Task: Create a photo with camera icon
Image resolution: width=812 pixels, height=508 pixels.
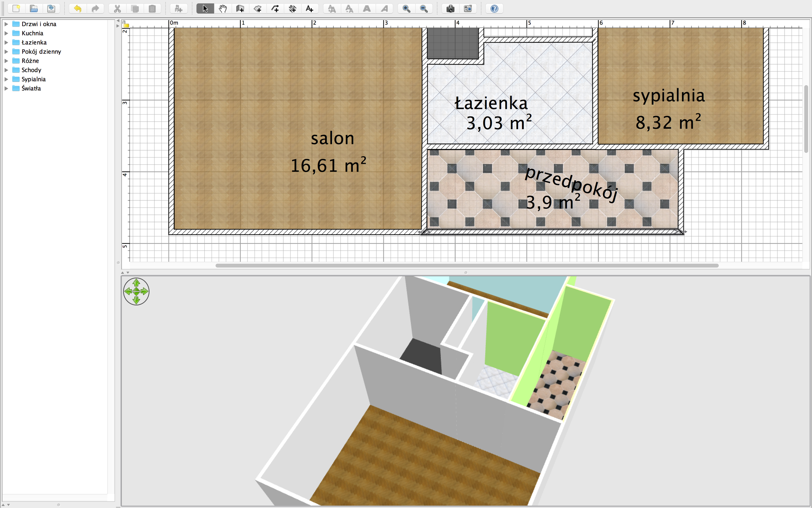Action: click(x=450, y=8)
